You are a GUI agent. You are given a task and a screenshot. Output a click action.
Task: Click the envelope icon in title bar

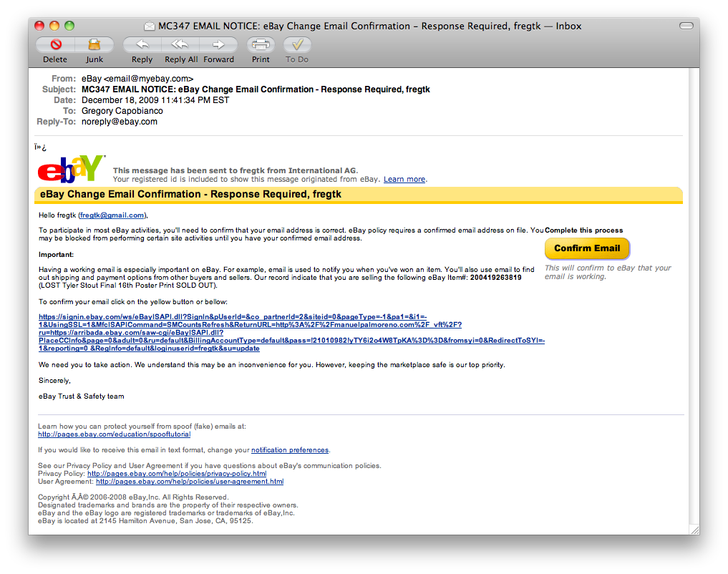[150, 26]
